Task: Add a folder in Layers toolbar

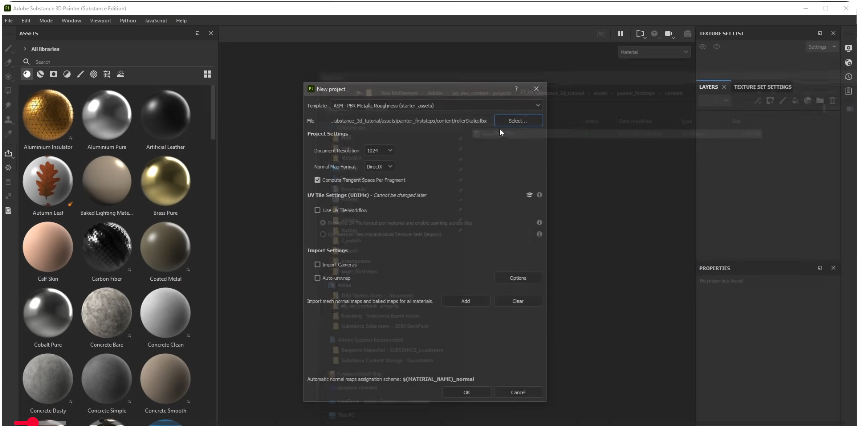Action: pyautogui.click(x=820, y=101)
